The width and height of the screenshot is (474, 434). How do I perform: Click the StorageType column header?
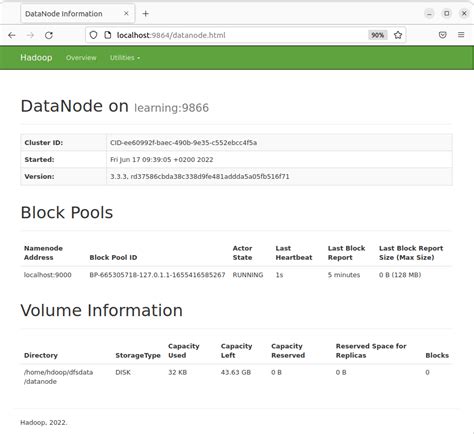pyautogui.click(x=138, y=356)
